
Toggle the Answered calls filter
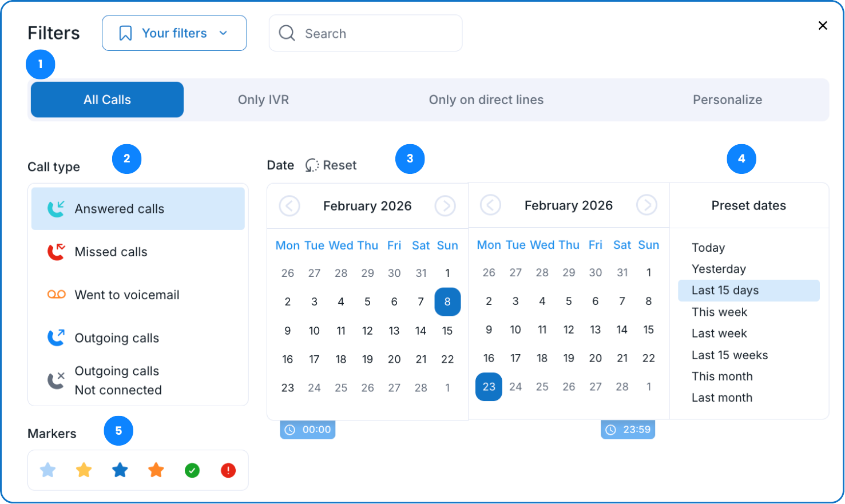point(138,209)
